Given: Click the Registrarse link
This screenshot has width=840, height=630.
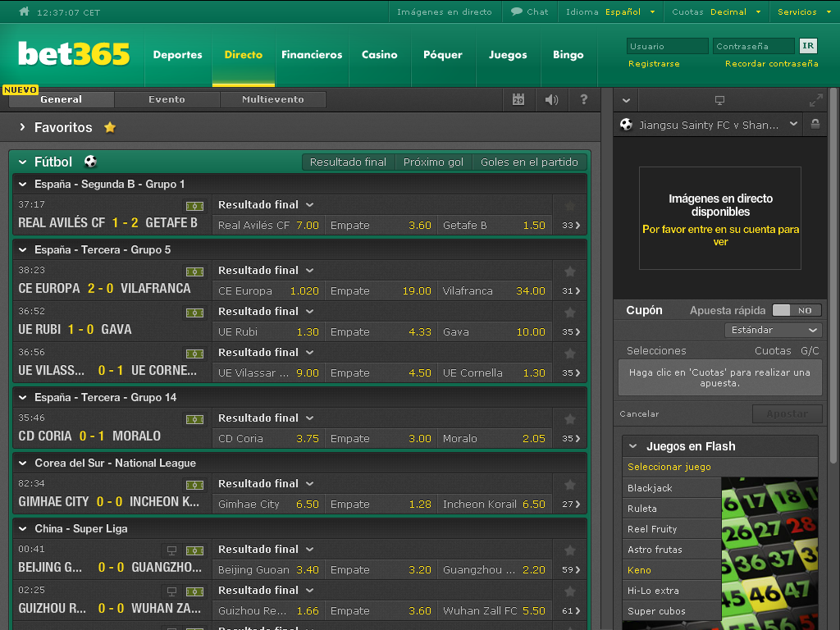Looking at the screenshot, I should (654, 64).
